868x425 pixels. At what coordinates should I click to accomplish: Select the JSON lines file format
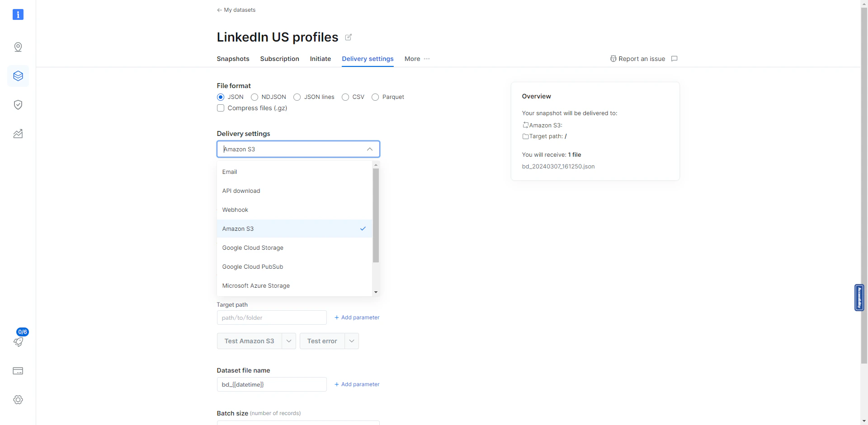point(297,97)
